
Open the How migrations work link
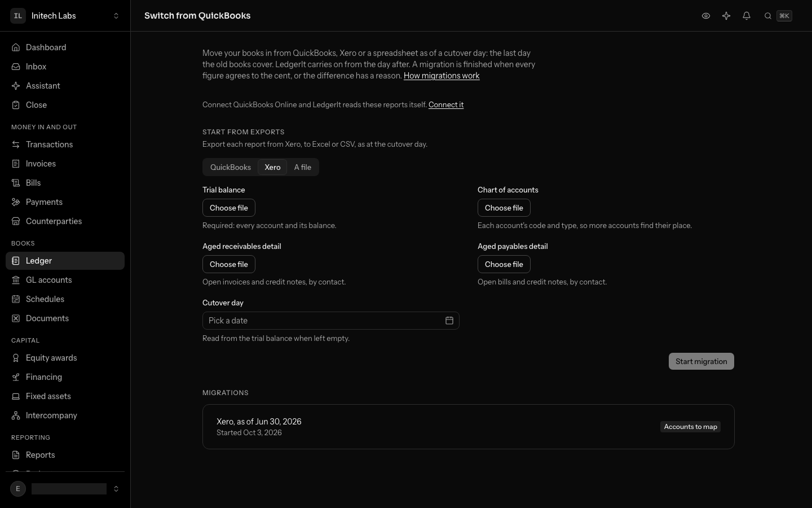[x=442, y=76]
